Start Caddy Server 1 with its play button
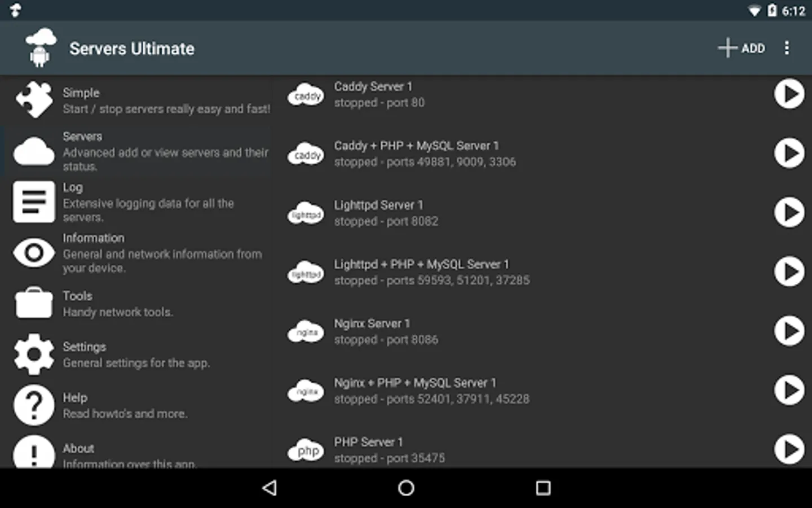This screenshot has width=812, height=508. 789,94
